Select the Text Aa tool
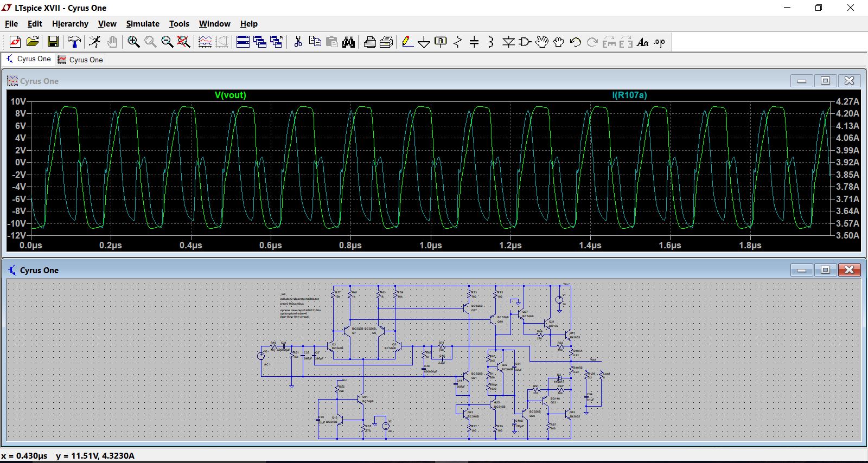Image resolution: width=868 pixels, height=463 pixels. pos(643,42)
